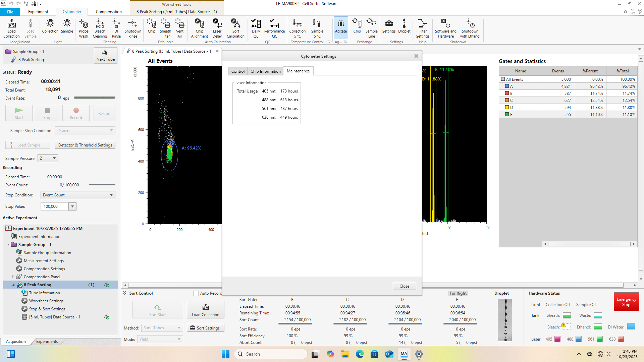
Task: Open the Compensation ribbon tab
Action: click(x=109, y=12)
